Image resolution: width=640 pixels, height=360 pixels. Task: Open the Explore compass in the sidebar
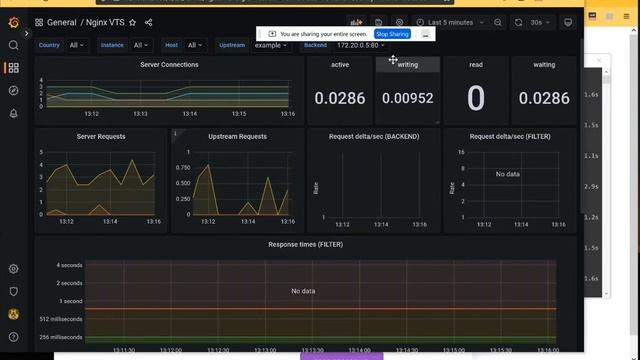click(x=13, y=91)
